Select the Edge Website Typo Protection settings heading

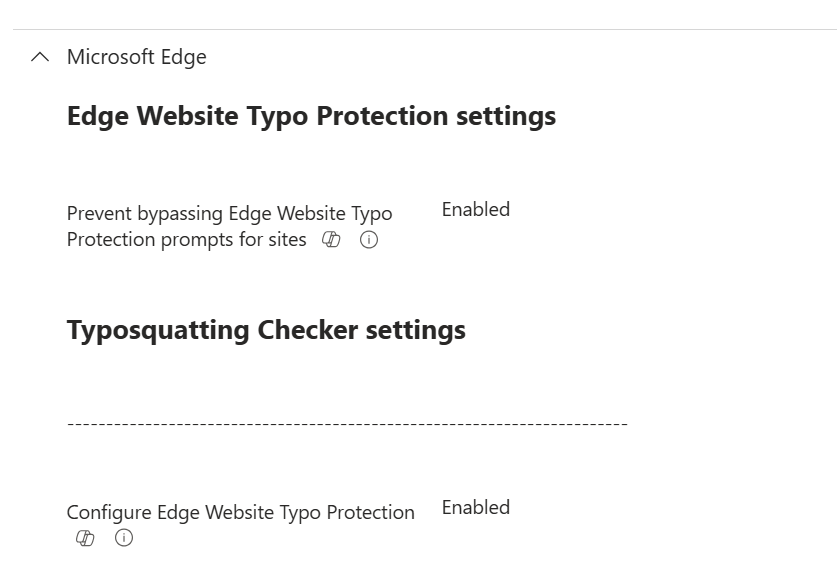click(x=311, y=116)
